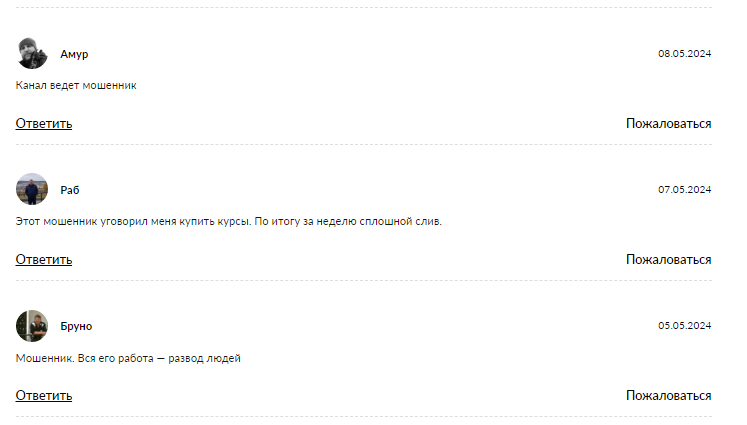Report Бруно's comment with Пожаловаться
This screenshot has width=747, height=425.
coord(668,396)
